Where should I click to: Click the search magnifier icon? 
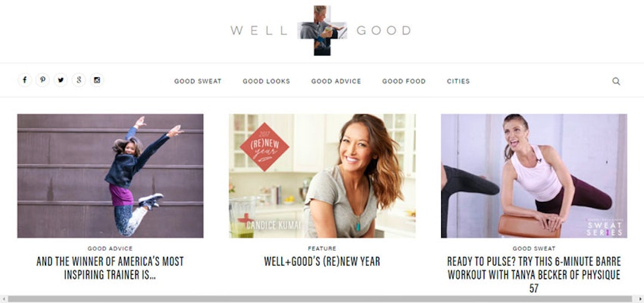click(x=616, y=81)
